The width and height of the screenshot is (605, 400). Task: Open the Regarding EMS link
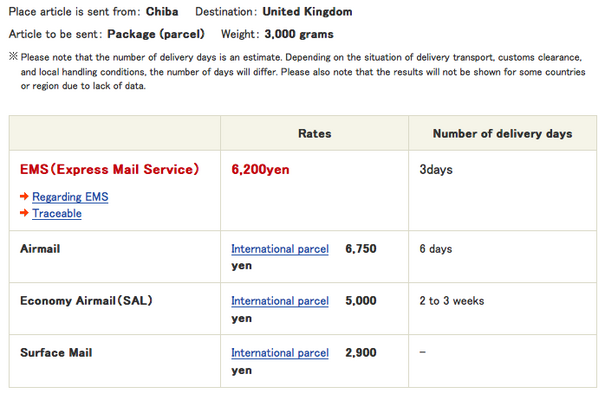tap(70, 197)
